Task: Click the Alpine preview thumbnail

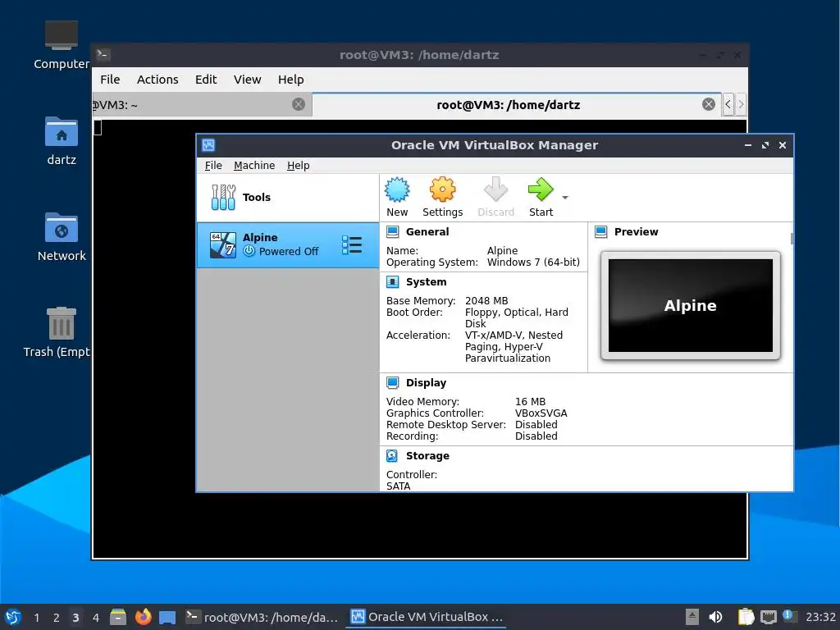Action: (x=691, y=305)
